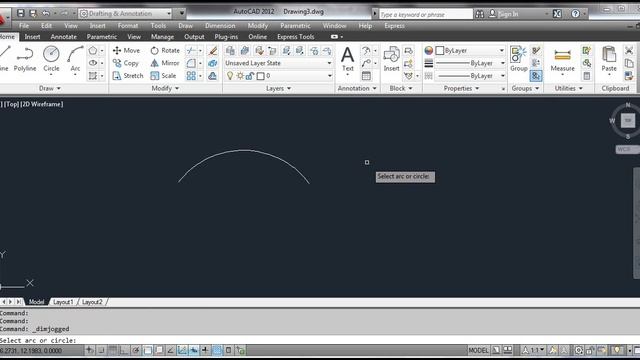This screenshot has height=360, width=640.
Task: Click the Stretch tool
Action: coord(128,76)
